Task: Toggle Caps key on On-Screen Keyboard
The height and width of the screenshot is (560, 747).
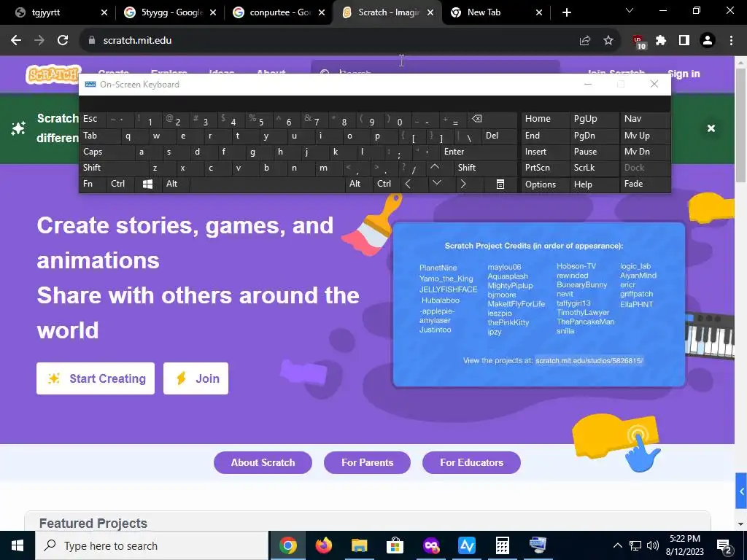Action: click(107, 152)
